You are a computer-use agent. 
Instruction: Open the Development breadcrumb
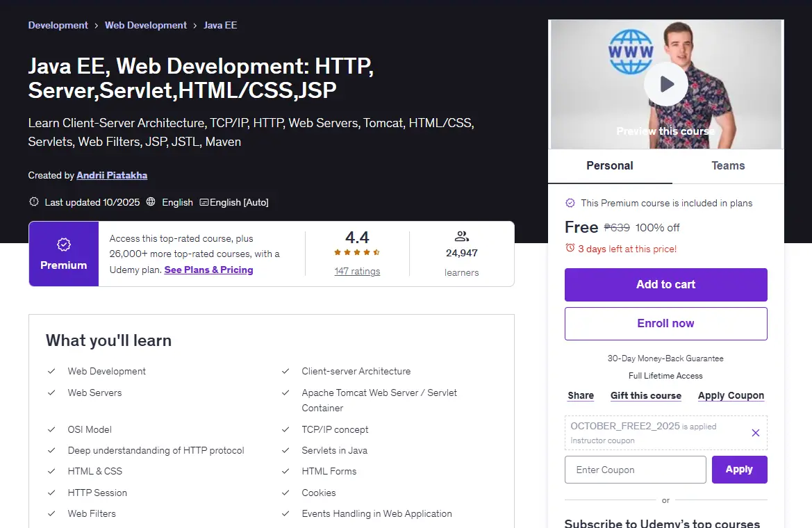tap(58, 26)
